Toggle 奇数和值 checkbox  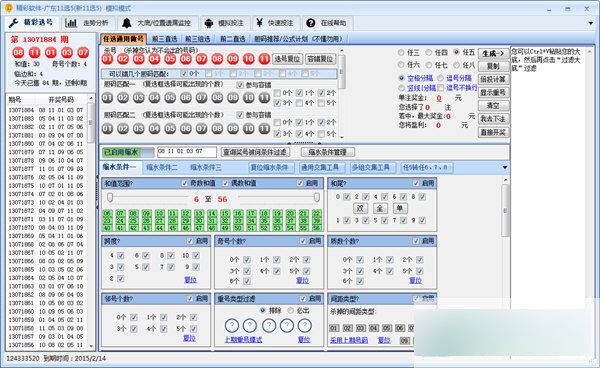pos(184,183)
